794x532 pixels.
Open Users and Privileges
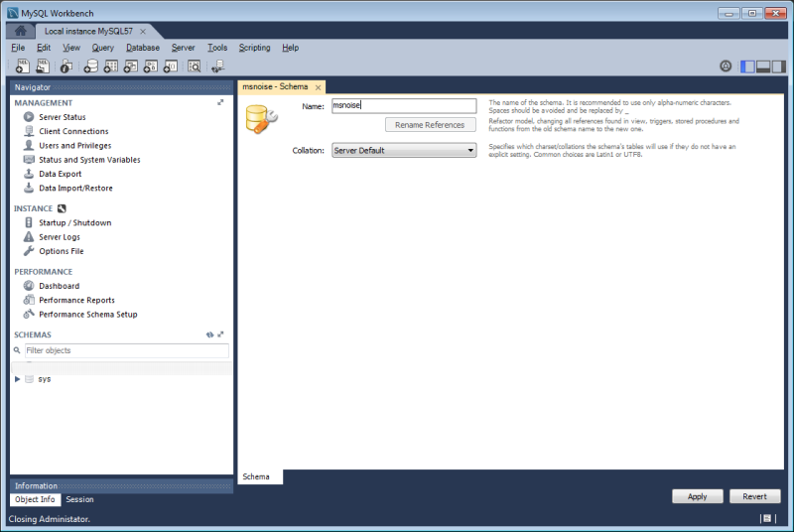[x=75, y=145]
